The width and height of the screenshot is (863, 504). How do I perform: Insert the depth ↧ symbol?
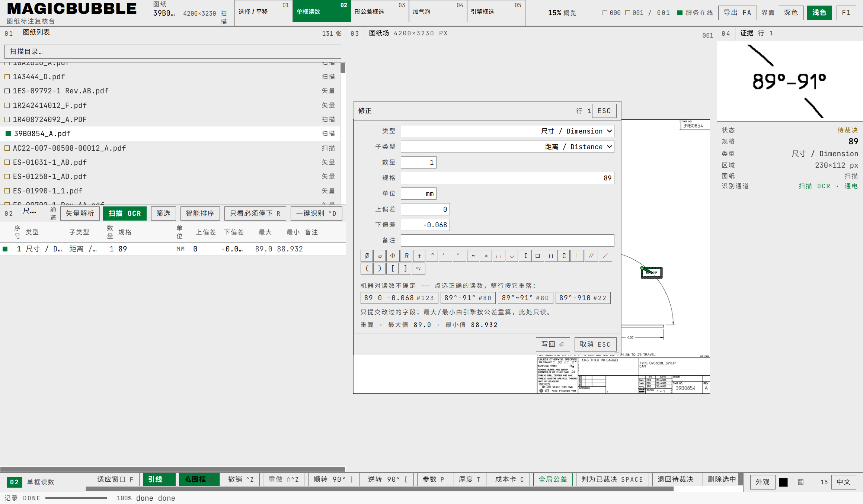[x=525, y=256]
